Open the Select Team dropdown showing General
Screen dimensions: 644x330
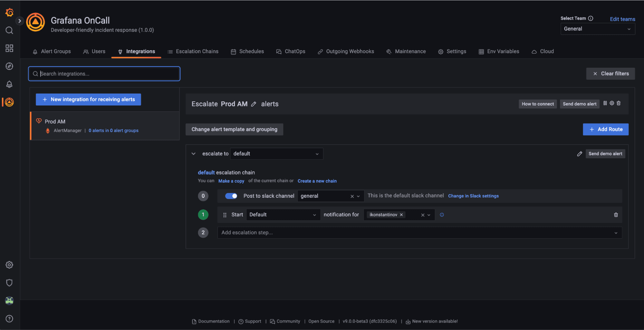(x=597, y=29)
